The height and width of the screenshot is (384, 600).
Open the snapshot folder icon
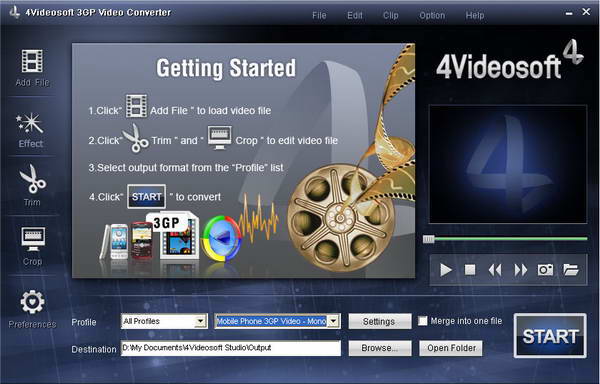click(x=571, y=270)
